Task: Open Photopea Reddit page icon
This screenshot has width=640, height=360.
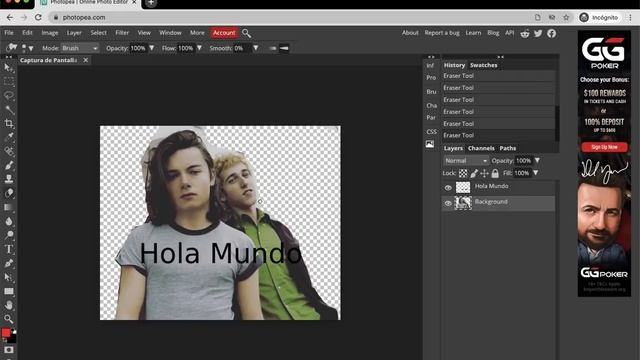Action: tap(525, 33)
